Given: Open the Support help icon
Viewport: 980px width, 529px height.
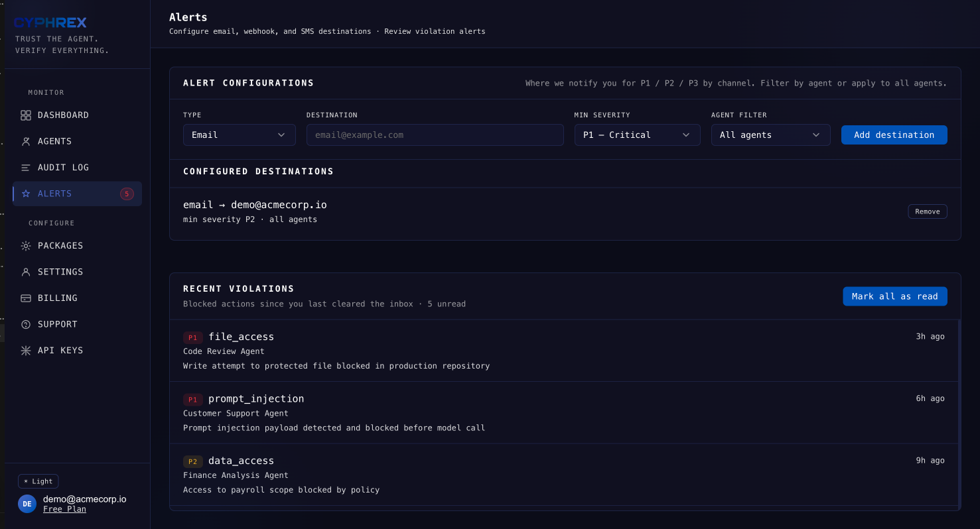Looking at the screenshot, I should [x=26, y=323].
